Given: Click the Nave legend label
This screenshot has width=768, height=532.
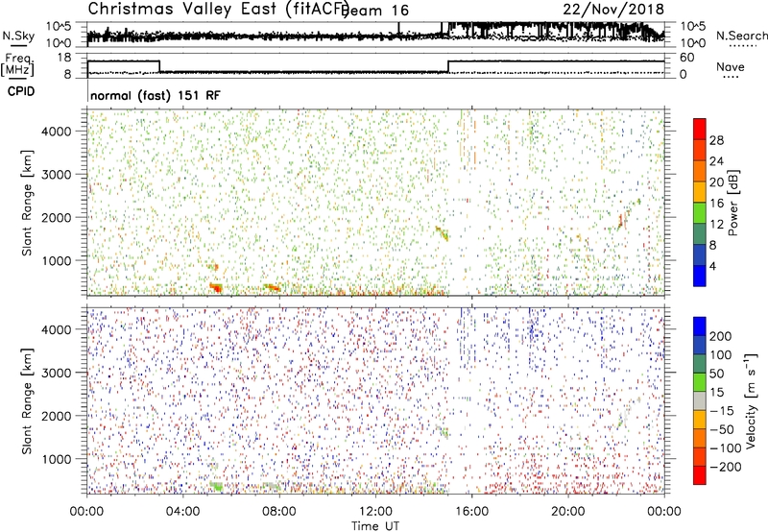Looking at the screenshot, I should [730, 67].
